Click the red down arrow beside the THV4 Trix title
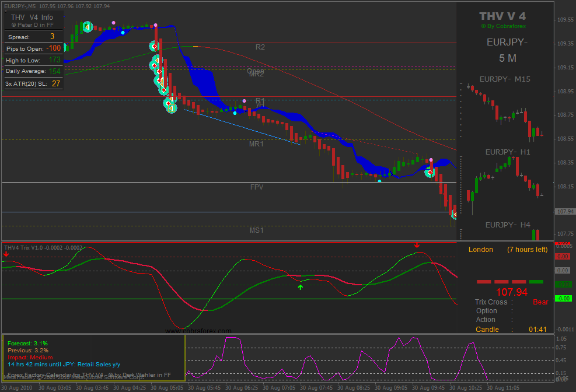This screenshot has height=392, width=576. coord(6,254)
